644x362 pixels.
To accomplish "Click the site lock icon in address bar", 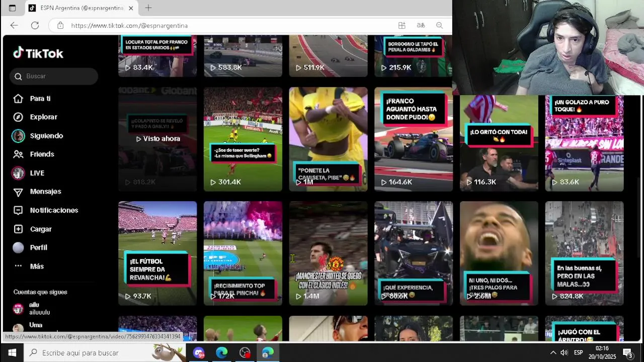I will (x=60, y=25).
